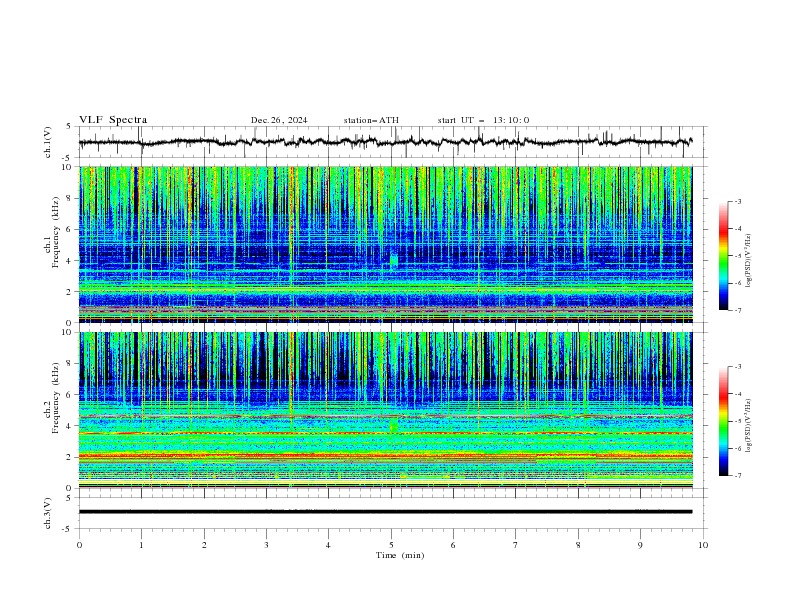Screen dimensions: 792x612
Task: Click the ch.1 voltage waveform trace
Action: pos(385,142)
